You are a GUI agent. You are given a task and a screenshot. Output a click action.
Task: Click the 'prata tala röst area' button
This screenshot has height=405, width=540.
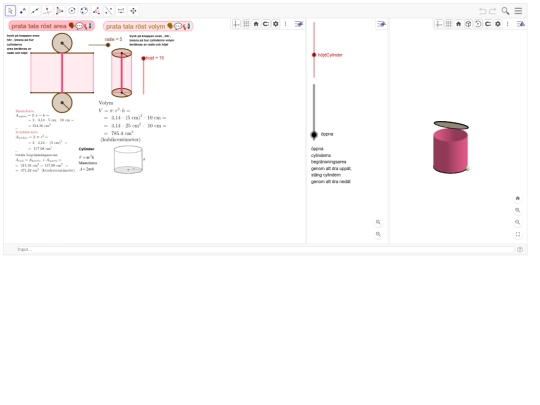click(51, 26)
